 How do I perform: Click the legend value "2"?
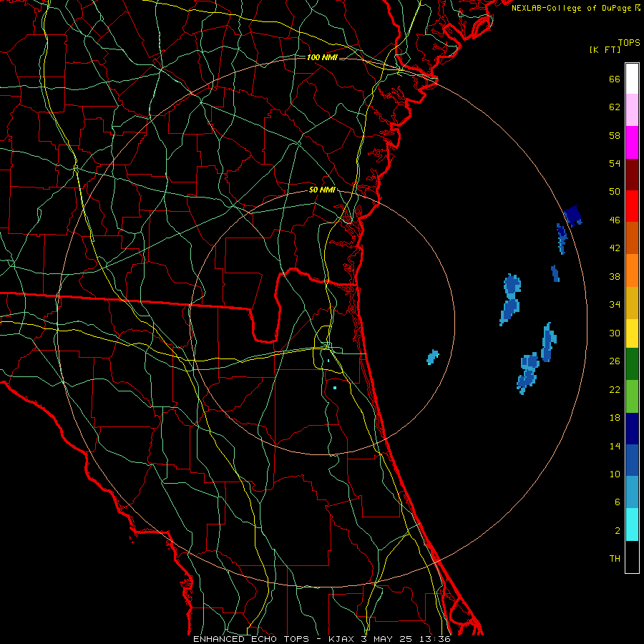pos(618,531)
